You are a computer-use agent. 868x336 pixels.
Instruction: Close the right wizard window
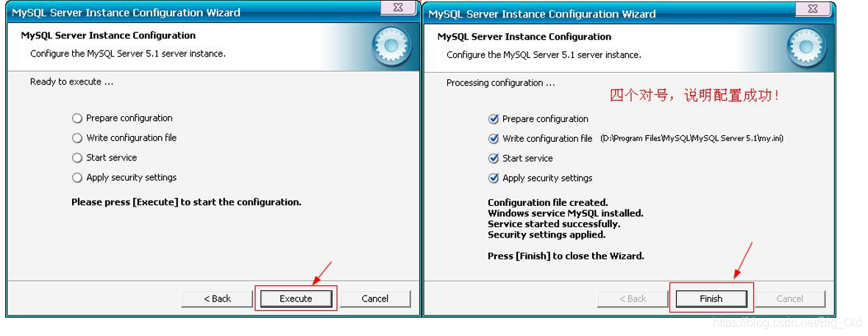[x=814, y=7]
